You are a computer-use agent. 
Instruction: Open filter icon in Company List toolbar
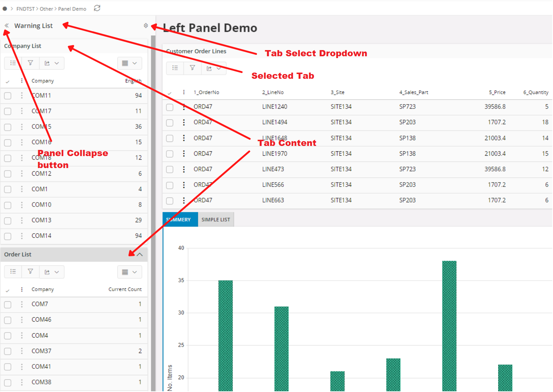[x=31, y=63]
